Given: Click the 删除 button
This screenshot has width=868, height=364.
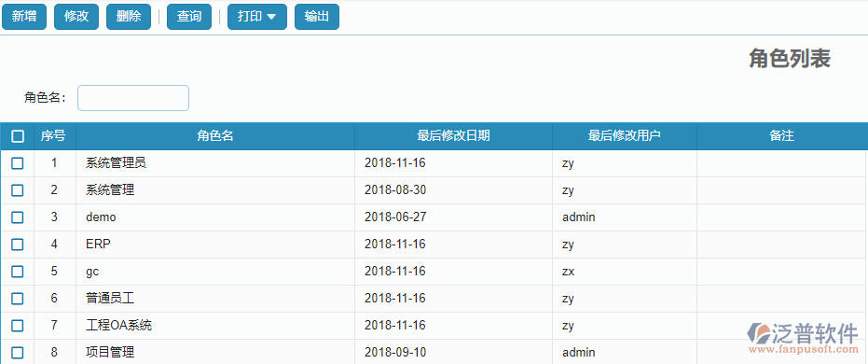Looking at the screenshot, I should tap(129, 17).
